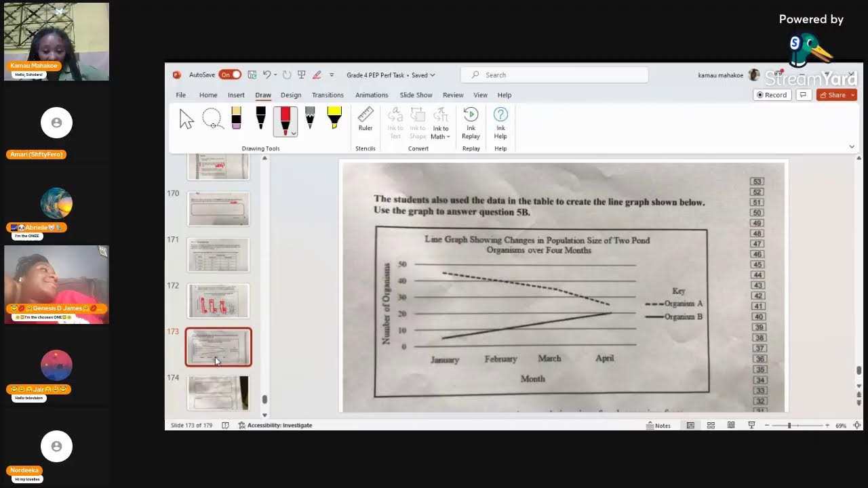Open the Animations tab
868x488 pixels.
pos(372,95)
